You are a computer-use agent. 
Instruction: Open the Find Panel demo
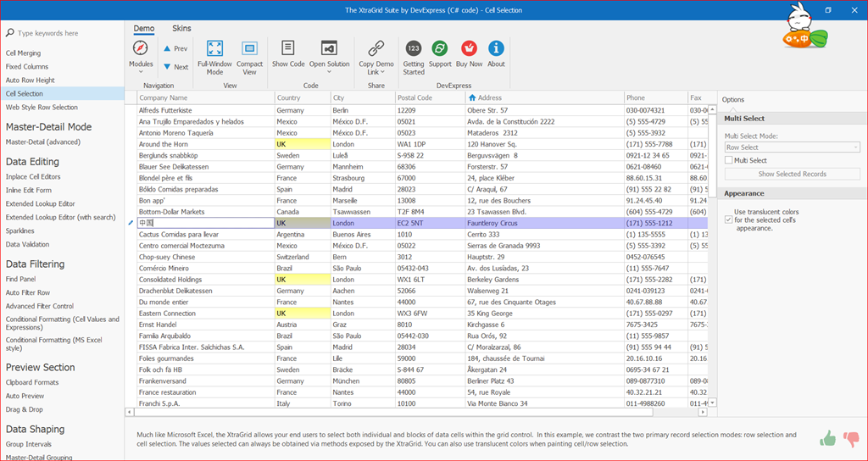click(x=21, y=280)
